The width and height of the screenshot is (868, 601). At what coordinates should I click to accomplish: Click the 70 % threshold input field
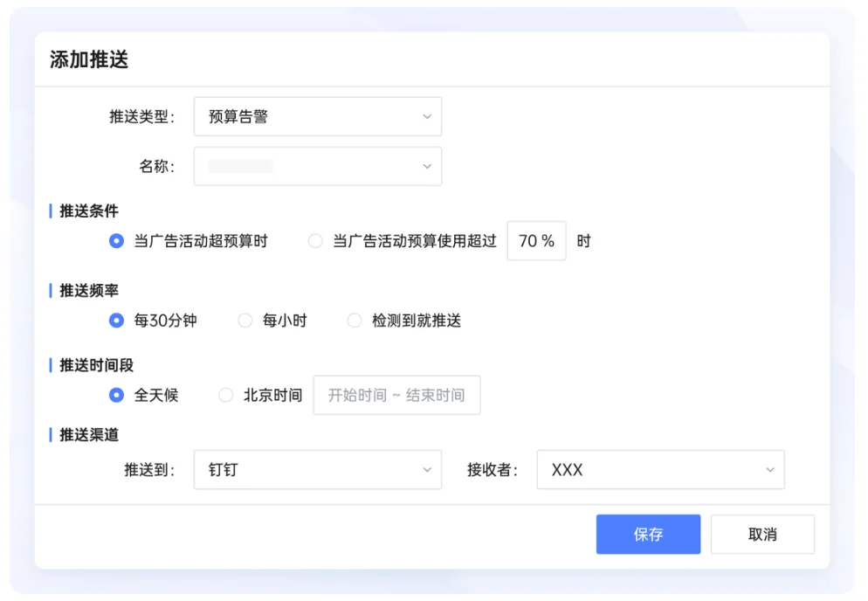tap(536, 241)
